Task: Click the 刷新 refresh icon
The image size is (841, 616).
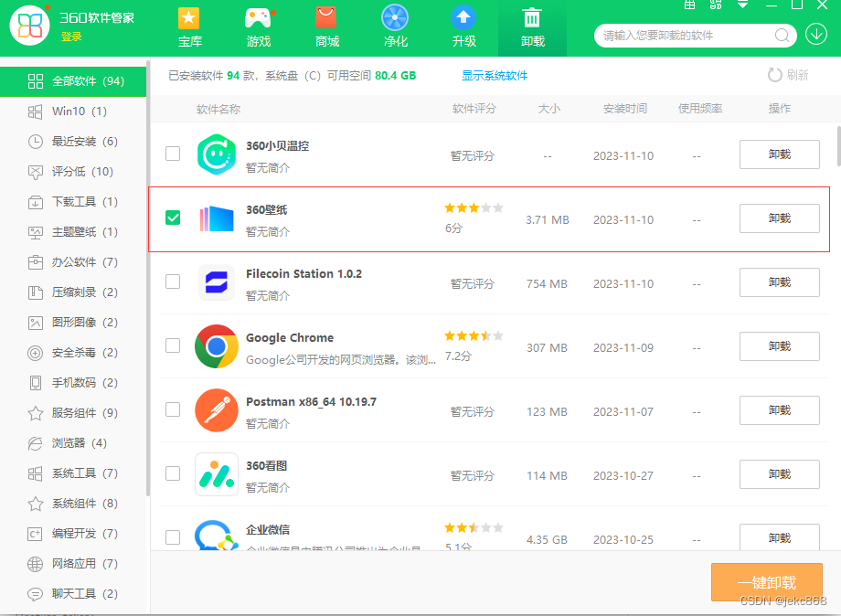Action: [x=774, y=75]
